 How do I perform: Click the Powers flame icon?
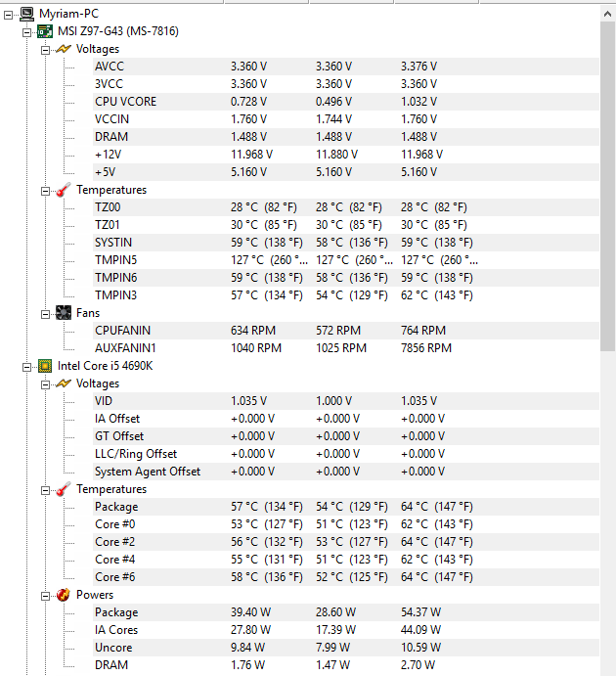tap(64, 595)
